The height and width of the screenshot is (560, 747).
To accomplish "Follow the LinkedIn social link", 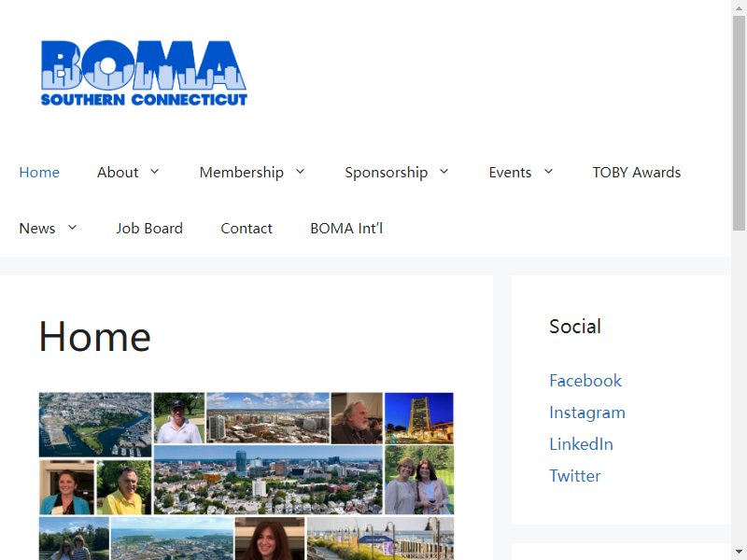I will (x=581, y=444).
